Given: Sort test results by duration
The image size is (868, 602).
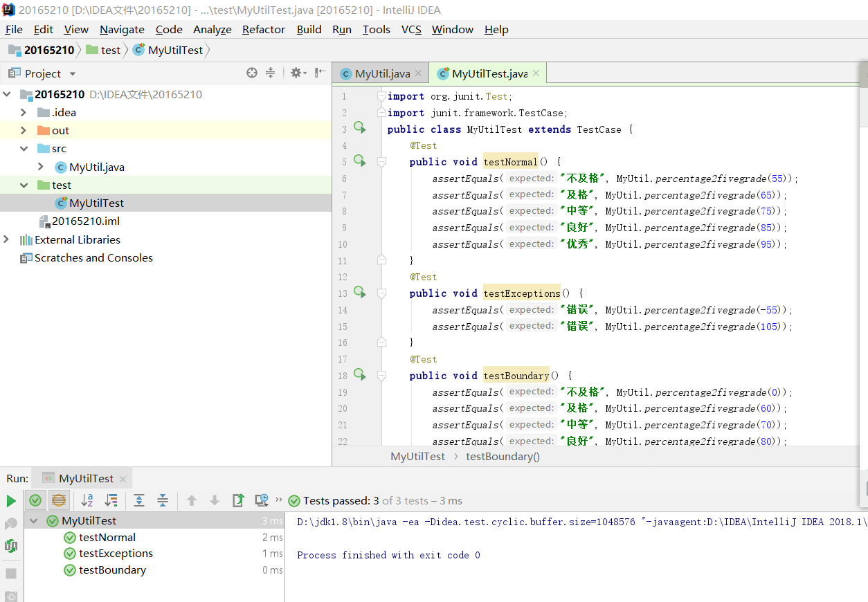Looking at the screenshot, I should point(111,500).
